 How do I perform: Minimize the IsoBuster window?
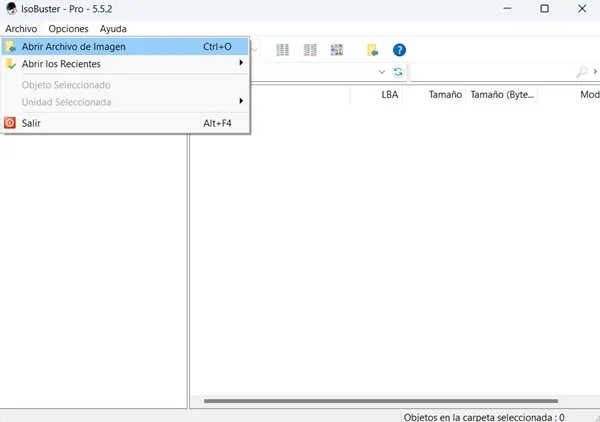507,8
